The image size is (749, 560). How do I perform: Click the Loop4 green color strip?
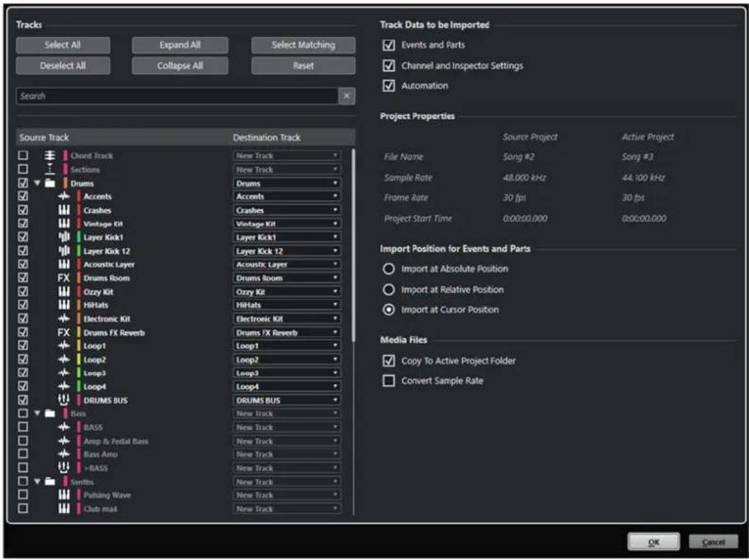pos(79,386)
